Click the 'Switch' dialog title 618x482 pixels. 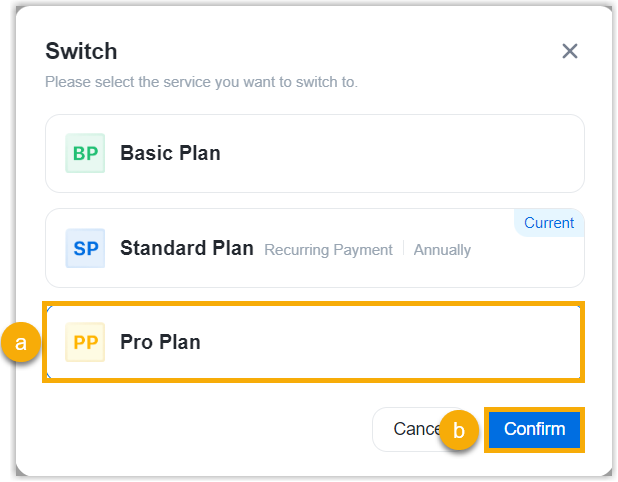point(81,51)
